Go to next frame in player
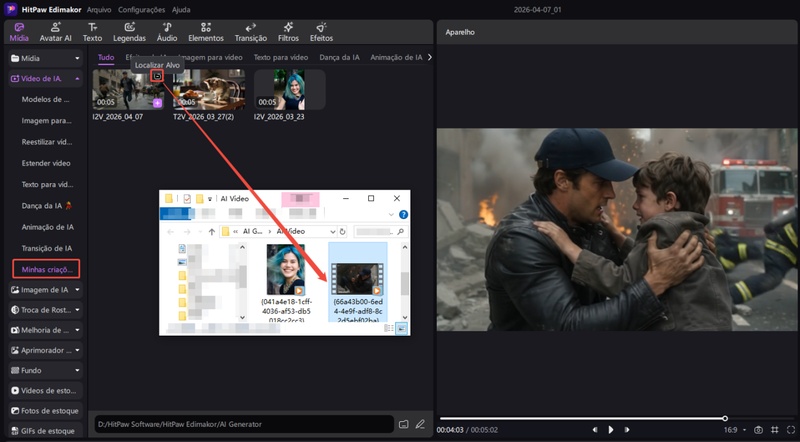The image size is (800, 442). click(627, 430)
